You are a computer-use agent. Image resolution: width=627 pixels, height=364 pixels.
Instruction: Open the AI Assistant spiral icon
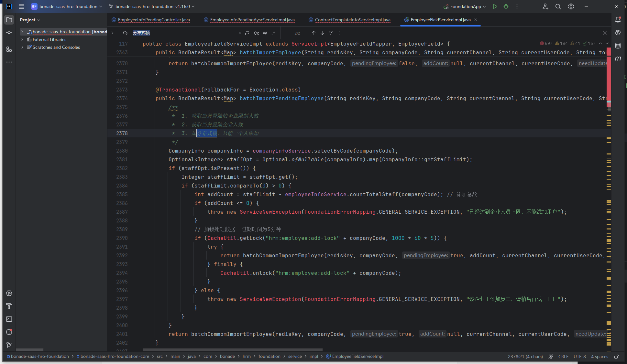click(x=618, y=33)
